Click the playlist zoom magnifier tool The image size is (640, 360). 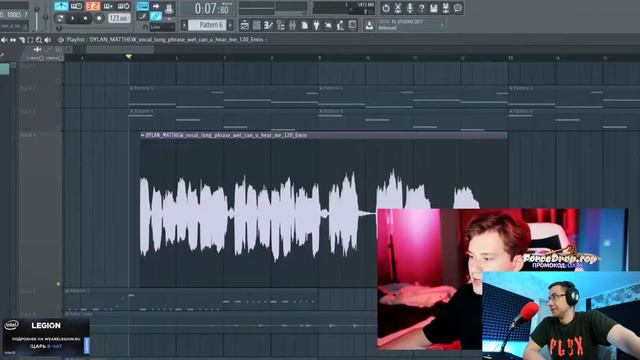(39, 40)
